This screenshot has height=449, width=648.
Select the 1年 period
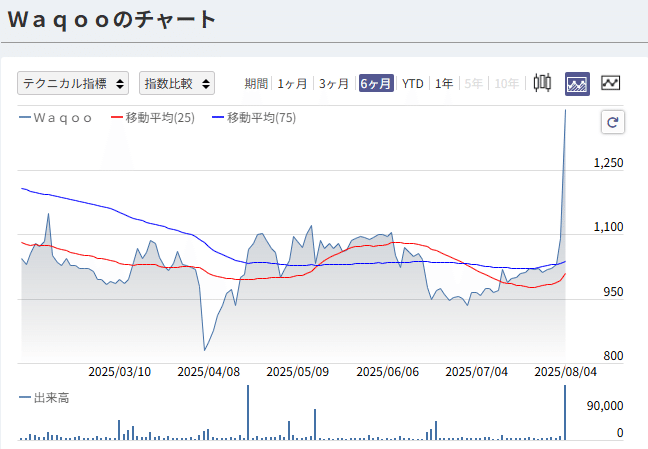pyautogui.click(x=444, y=84)
